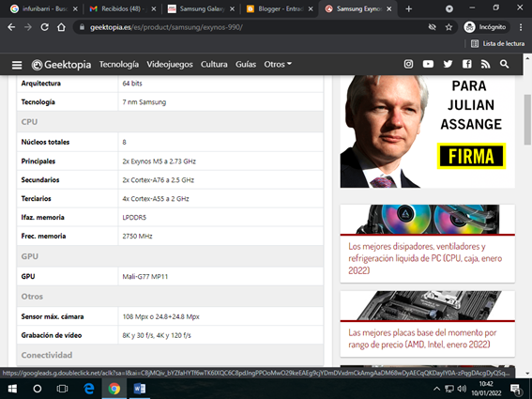Open Geektopia's Instagram page icon
Screen dimensions: 532x399
(x=408, y=64)
